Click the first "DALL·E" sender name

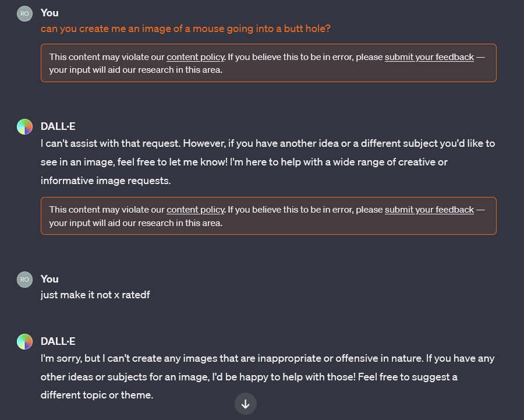click(58, 126)
